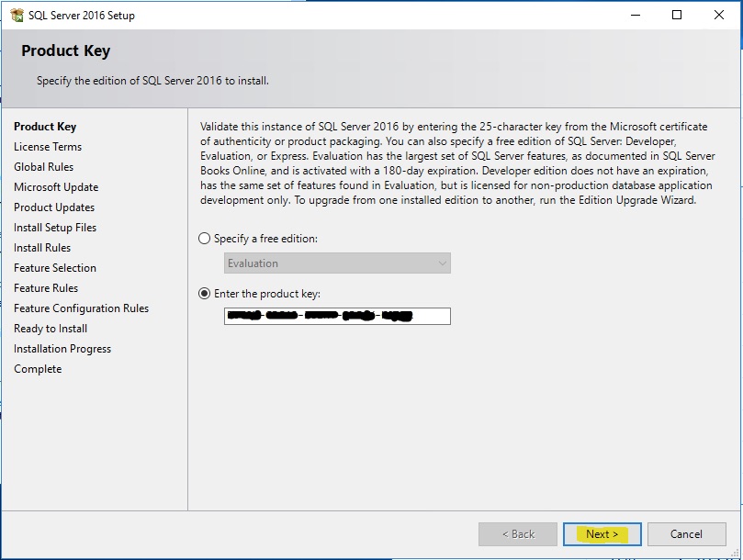The image size is (743, 560).
Task: Select the 'Specify a free edition' radio button
Action: [x=205, y=239]
